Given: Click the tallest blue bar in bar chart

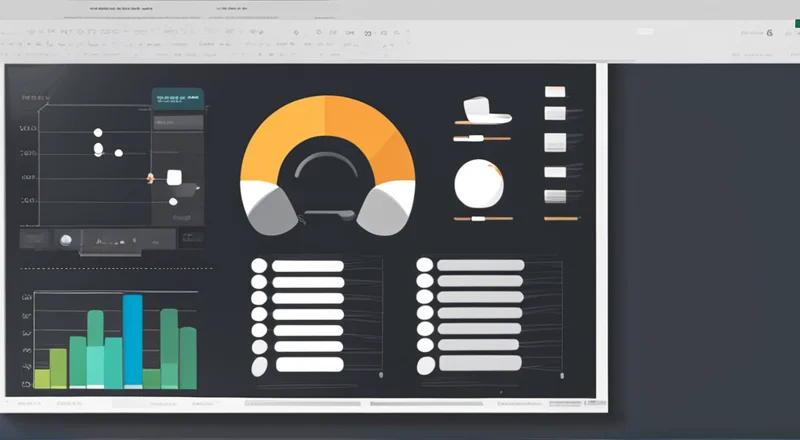Looking at the screenshot, I should (133, 340).
